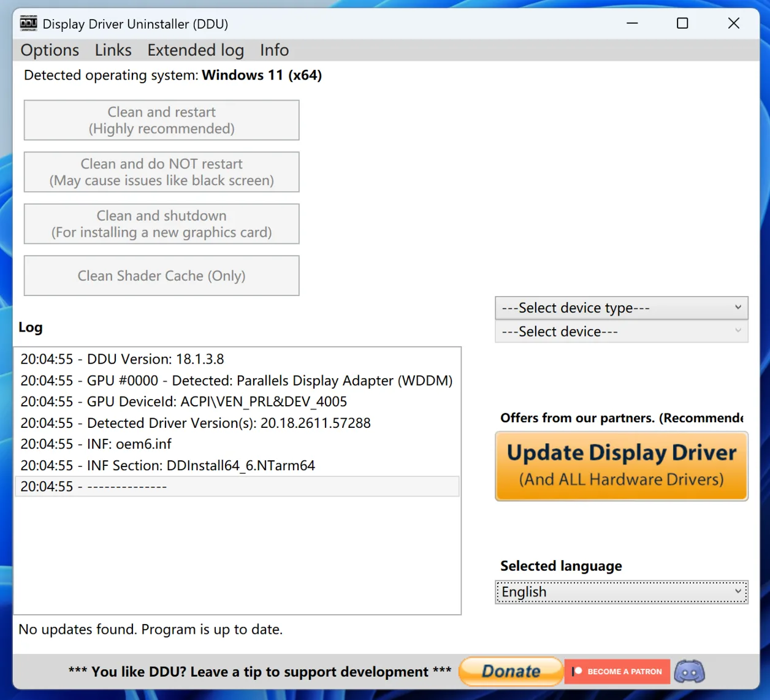Click Clean Shader Cache button
The image size is (770, 700).
(161, 275)
